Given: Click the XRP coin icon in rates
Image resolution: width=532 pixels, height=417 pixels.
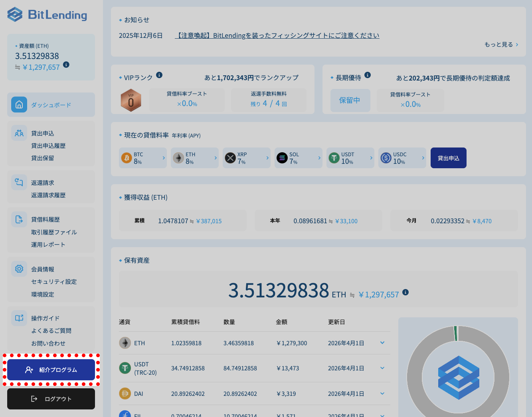Looking at the screenshot, I should tap(230, 158).
